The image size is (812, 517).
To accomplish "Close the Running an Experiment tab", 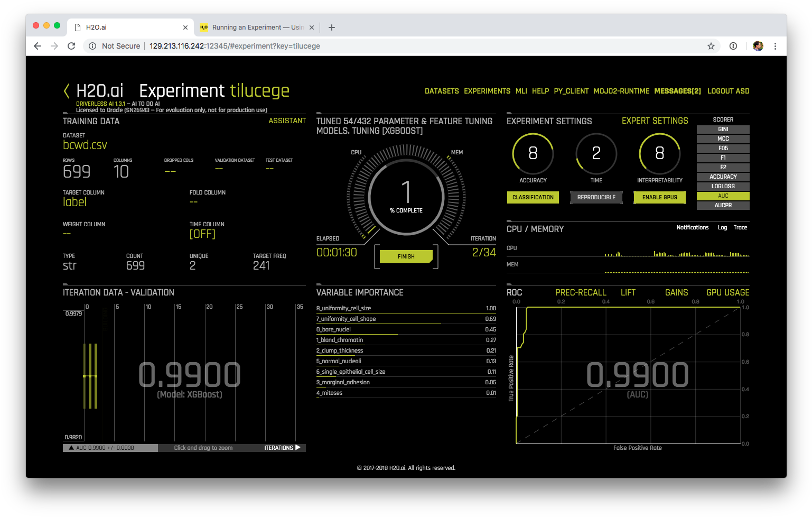I will pyautogui.click(x=312, y=27).
